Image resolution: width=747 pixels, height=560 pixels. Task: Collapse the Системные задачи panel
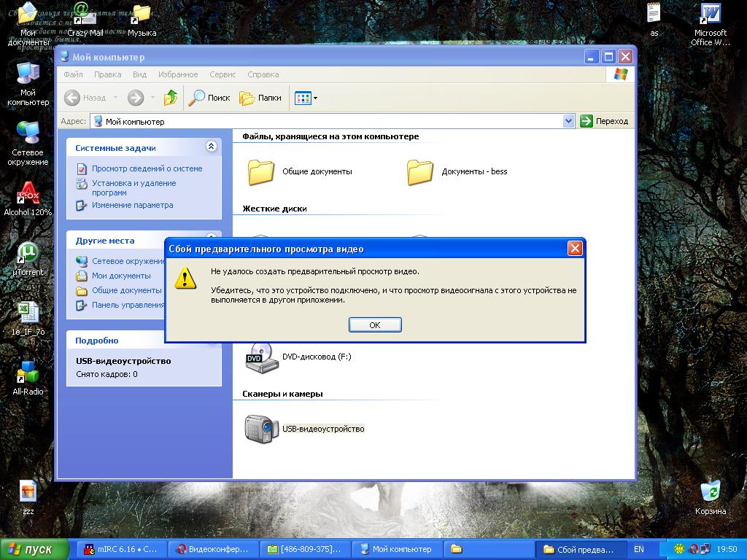[x=212, y=147]
